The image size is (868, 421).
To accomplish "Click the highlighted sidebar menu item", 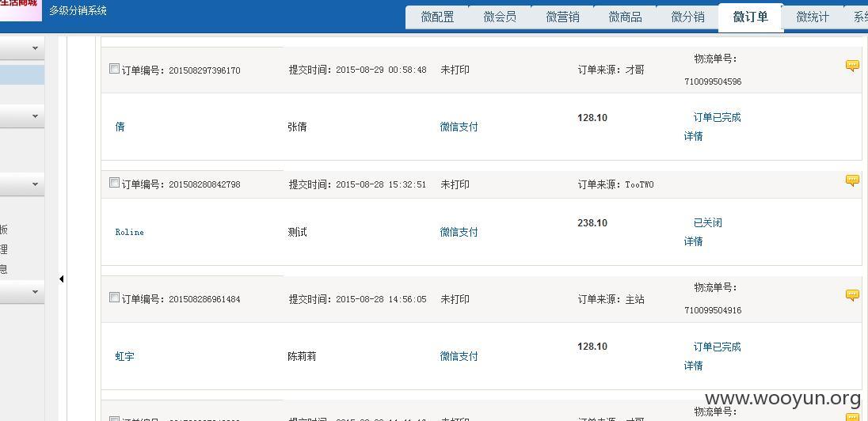I will click(22, 74).
